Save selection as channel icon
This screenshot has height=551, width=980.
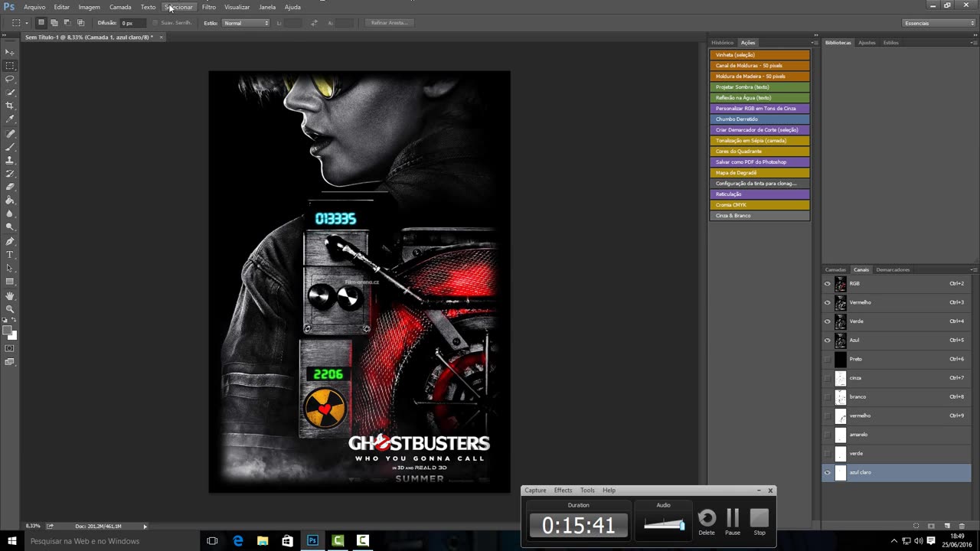tap(932, 526)
